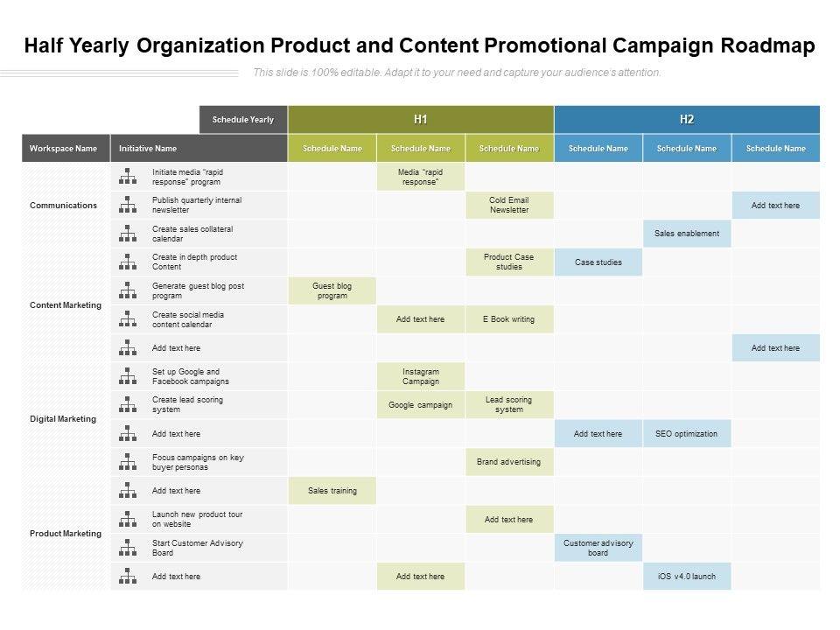Click the hierarchy icon beside Initiate media rapid response program
Image resolution: width=840 pixels, height=630 pixels.
pyautogui.click(x=129, y=177)
